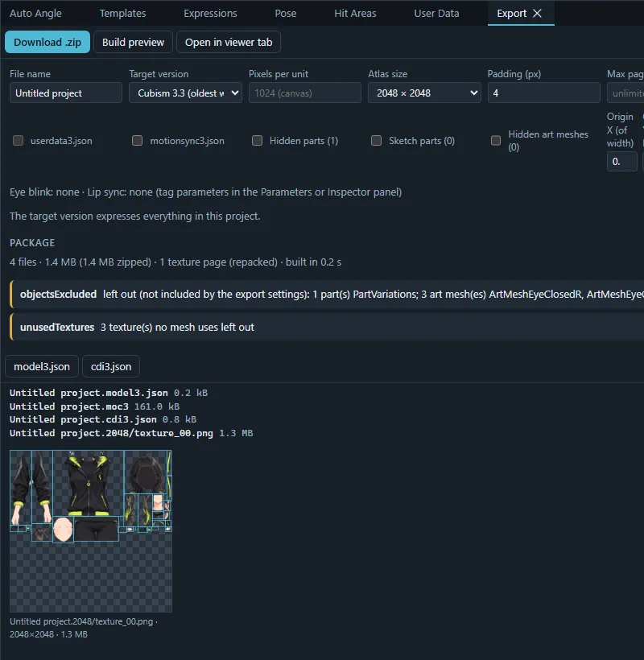Open the Atlas size dropdown
The image size is (644, 660).
tap(424, 93)
